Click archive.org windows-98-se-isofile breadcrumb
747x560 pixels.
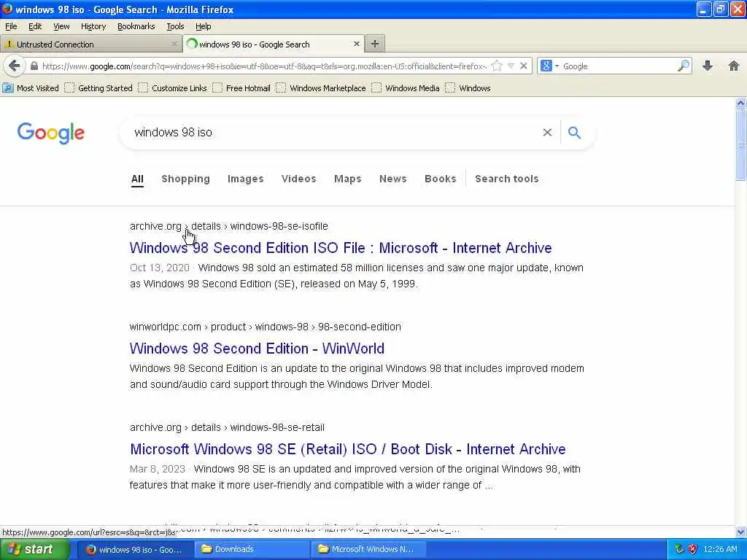pyautogui.click(x=228, y=226)
